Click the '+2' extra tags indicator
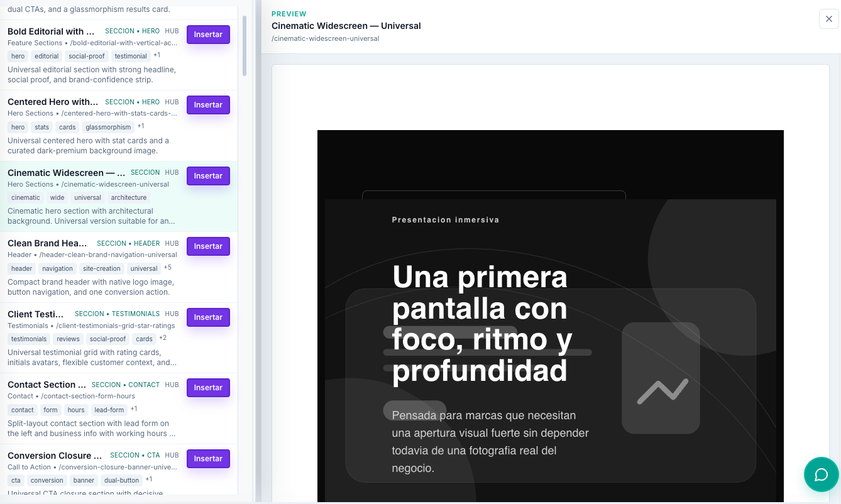841x504 pixels. pos(163,338)
